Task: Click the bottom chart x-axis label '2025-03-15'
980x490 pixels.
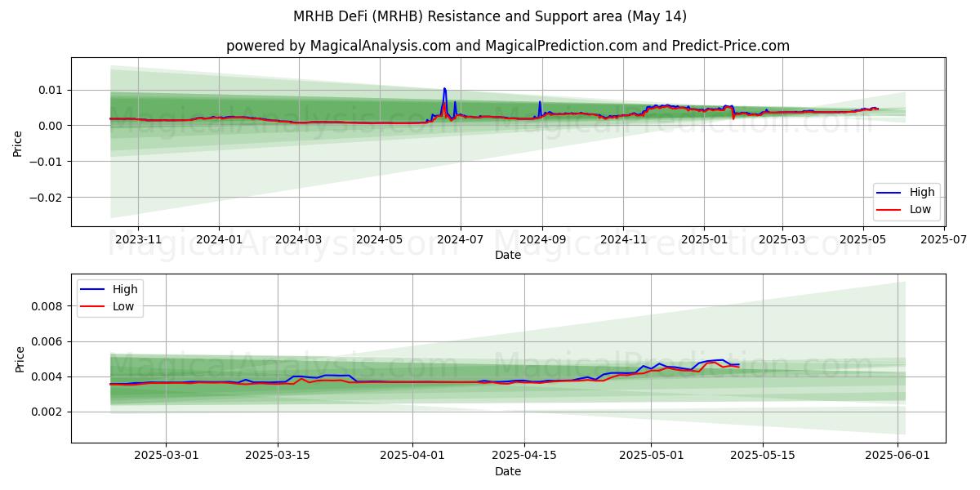Action: point(278,457)
